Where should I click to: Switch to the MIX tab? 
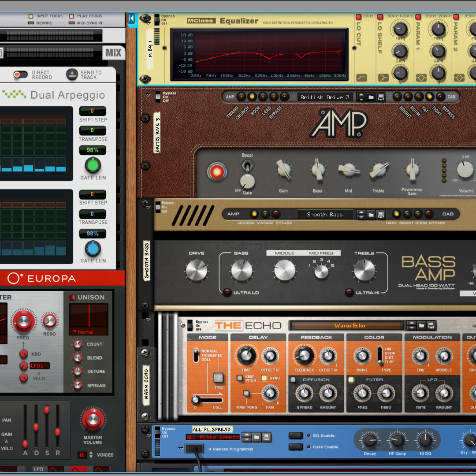tap(113, 53)
